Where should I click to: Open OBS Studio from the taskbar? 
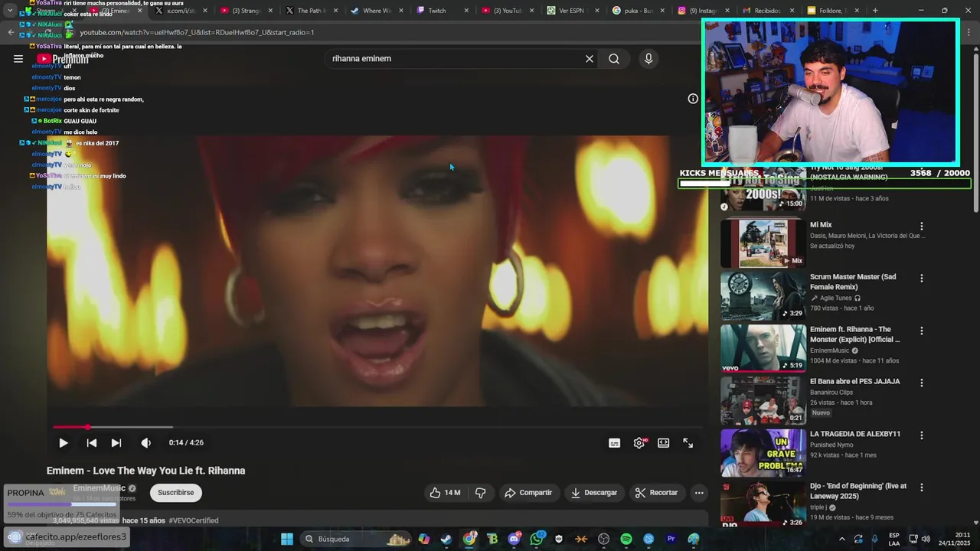(x=604, y=539)
